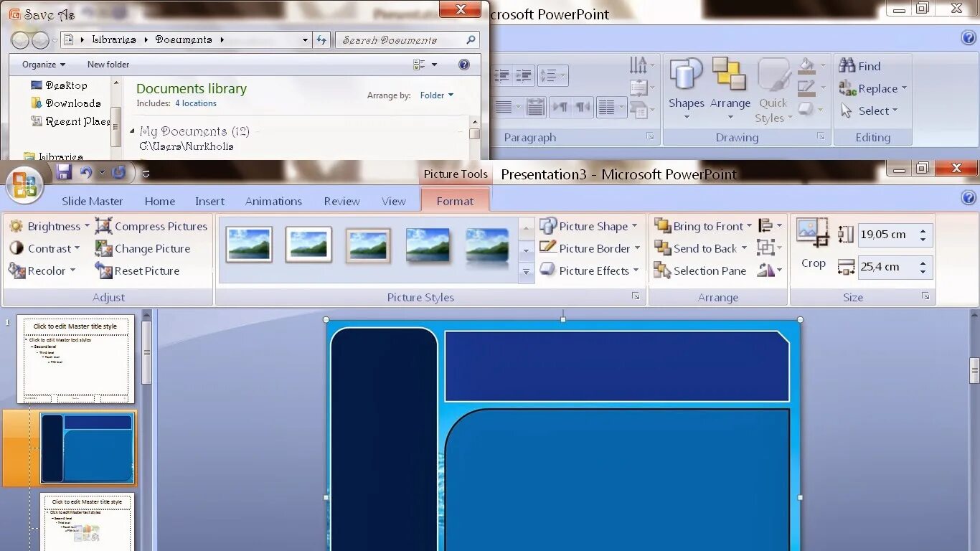980x551 pixels.
Task: Click Replace in the back window Editing group
Action: 873,88
